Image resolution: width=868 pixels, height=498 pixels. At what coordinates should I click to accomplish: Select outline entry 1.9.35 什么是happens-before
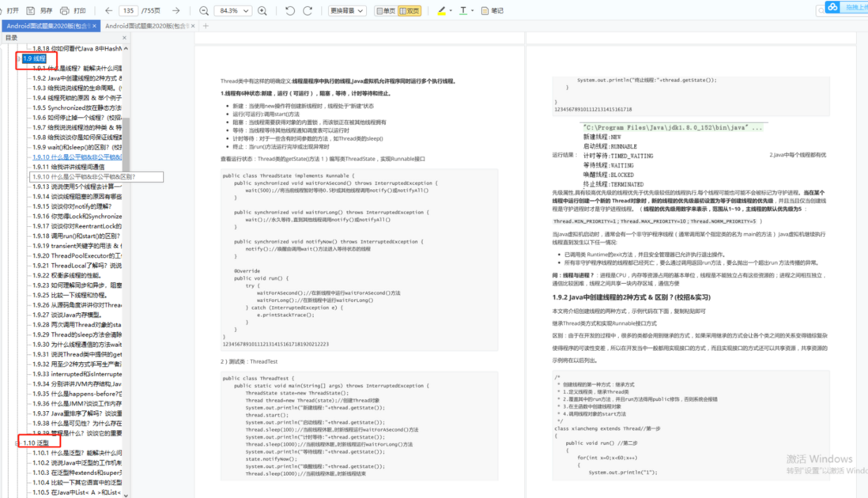click(77, 394)
